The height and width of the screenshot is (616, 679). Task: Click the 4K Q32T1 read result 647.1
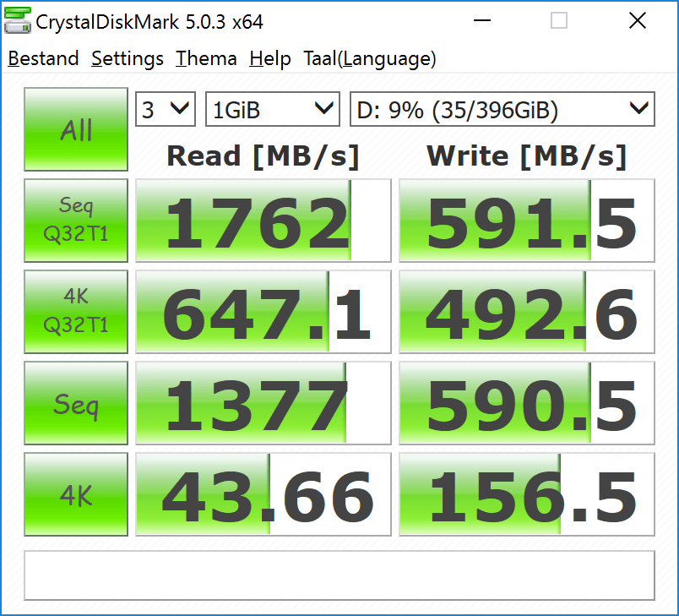point(263,312)
